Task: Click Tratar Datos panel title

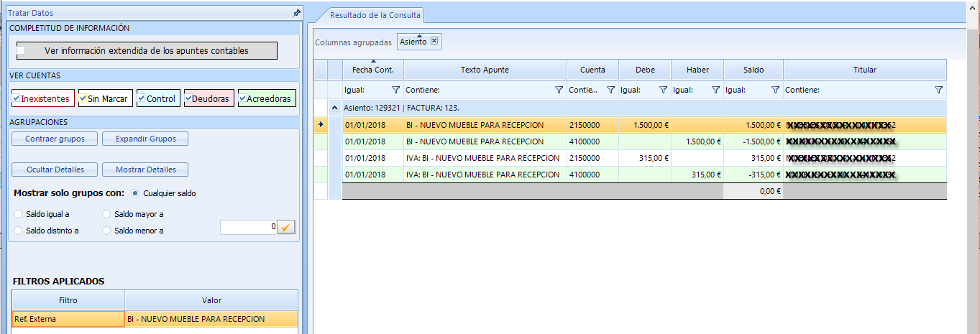Action: [30, 13]
